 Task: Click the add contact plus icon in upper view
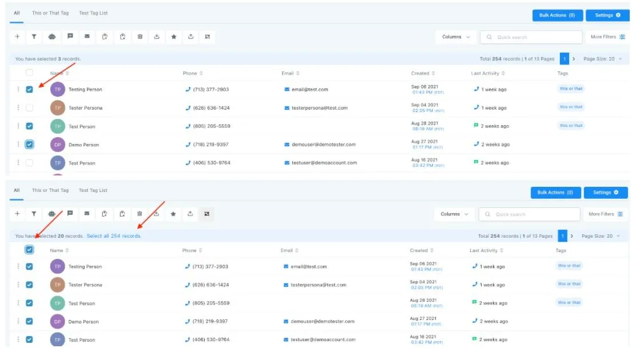pos(17,37)
